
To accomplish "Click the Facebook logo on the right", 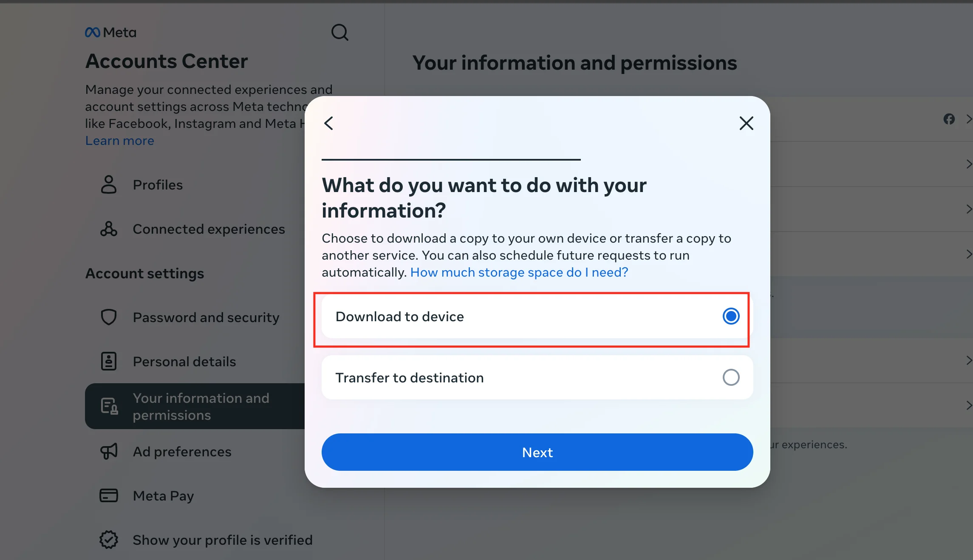I will [949, 119].
